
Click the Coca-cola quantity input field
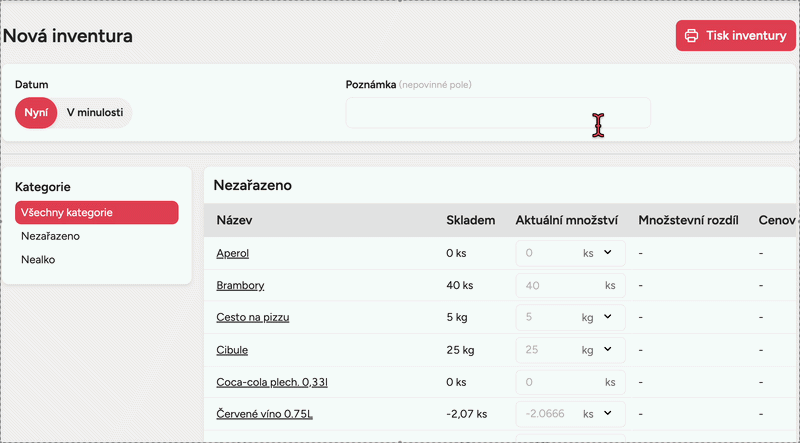555,381
